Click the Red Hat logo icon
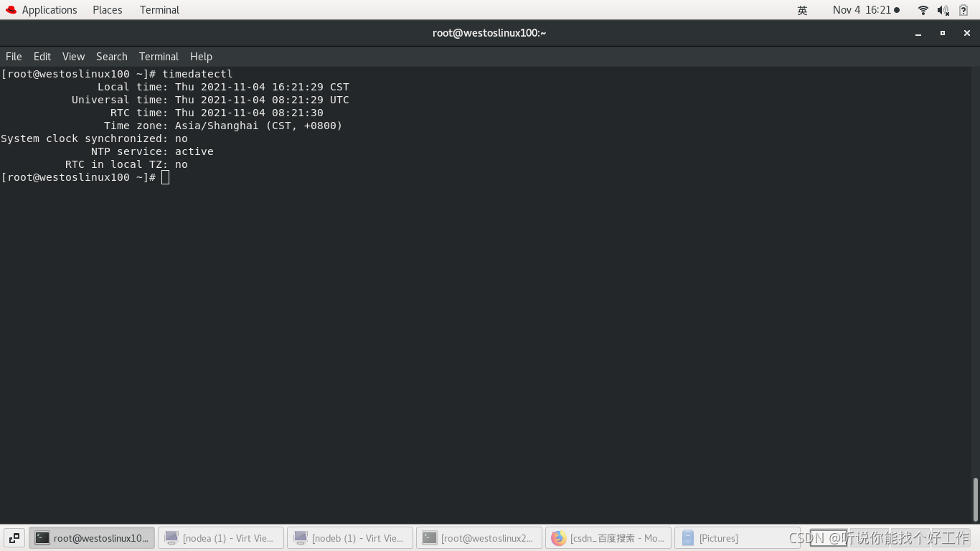This screenshot has width=980, height=551. click(x=11, y=10)
